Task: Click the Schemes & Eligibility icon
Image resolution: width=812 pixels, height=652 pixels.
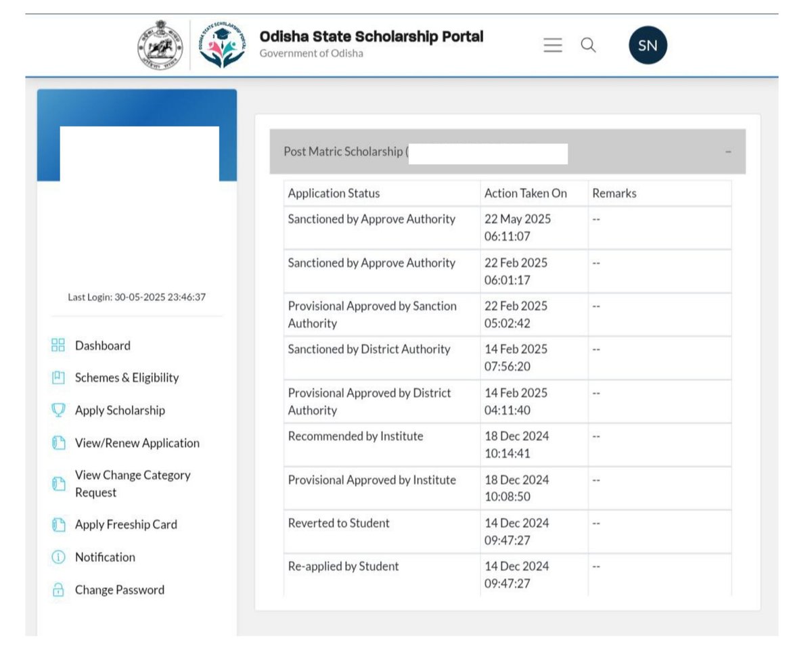Action: (58, 378)
